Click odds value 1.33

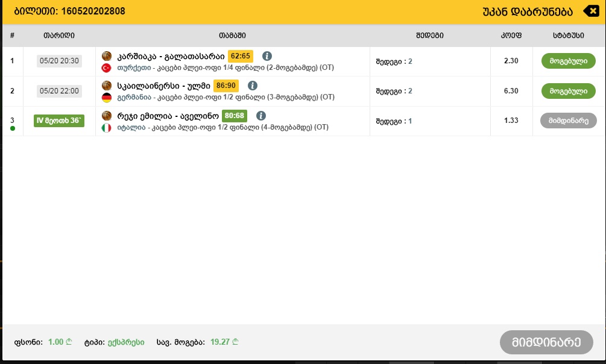pos(511,121)
